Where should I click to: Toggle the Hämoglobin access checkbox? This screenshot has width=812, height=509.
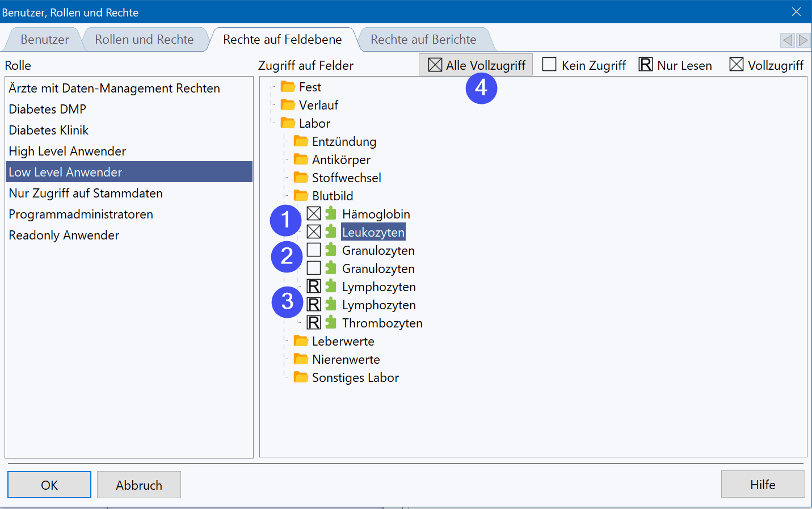point(314,213)
